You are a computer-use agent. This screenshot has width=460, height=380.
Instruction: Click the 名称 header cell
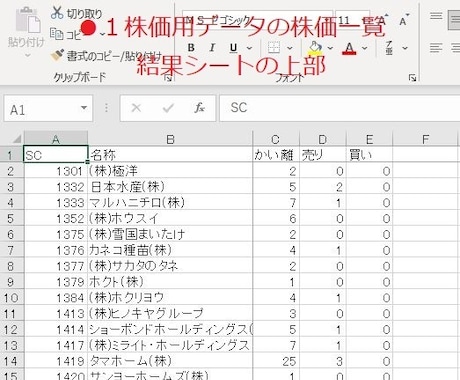click(x=170, y=155)
